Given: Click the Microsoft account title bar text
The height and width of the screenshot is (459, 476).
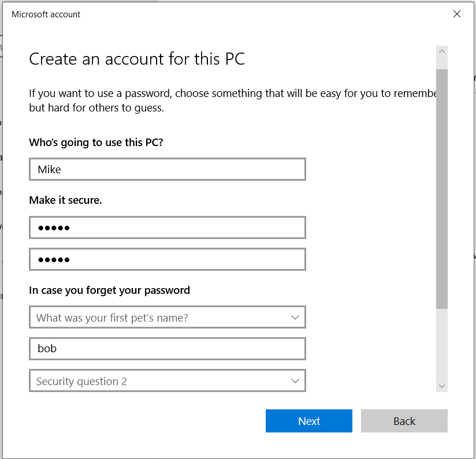Looking at the screenshot, I should click(46, 14).
